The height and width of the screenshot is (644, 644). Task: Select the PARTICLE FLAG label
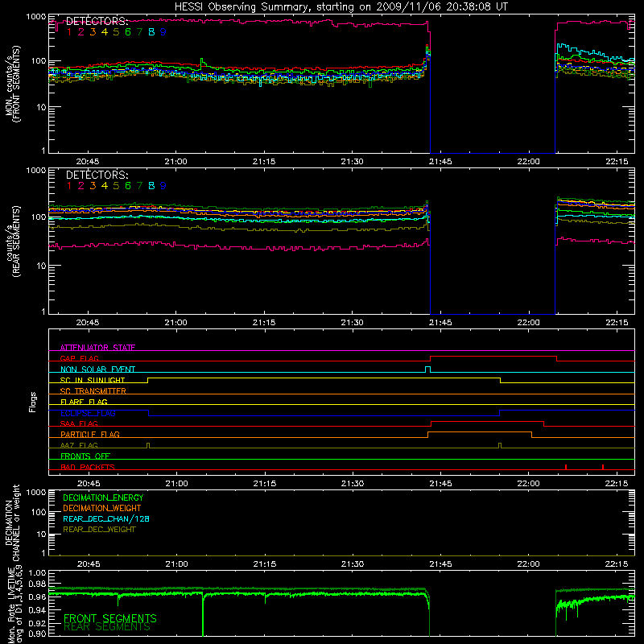[90, 434]
